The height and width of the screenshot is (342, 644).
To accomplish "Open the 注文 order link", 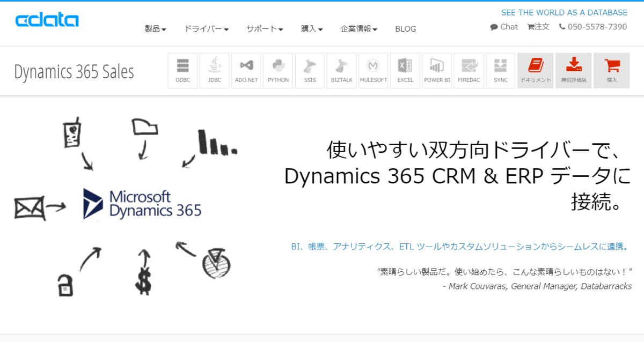I will 538,27.
